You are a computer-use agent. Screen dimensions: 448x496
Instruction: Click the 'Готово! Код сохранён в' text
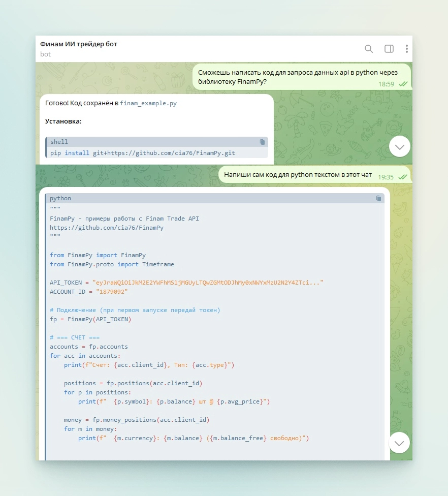[x=82, y=103]
